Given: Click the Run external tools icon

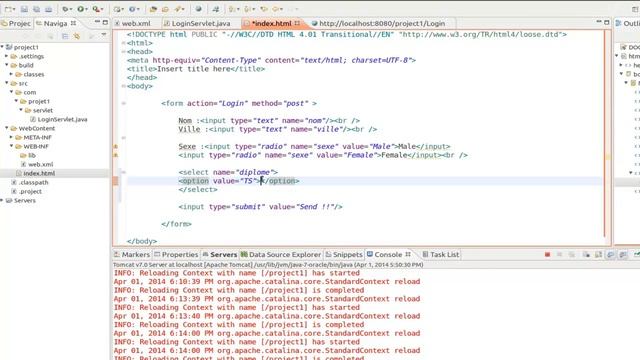Looking at the screenshot, I should [96, 9].
